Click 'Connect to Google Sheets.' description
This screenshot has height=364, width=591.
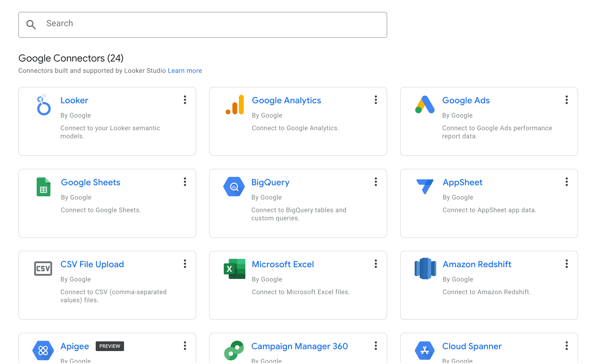(x=101, y=210)
